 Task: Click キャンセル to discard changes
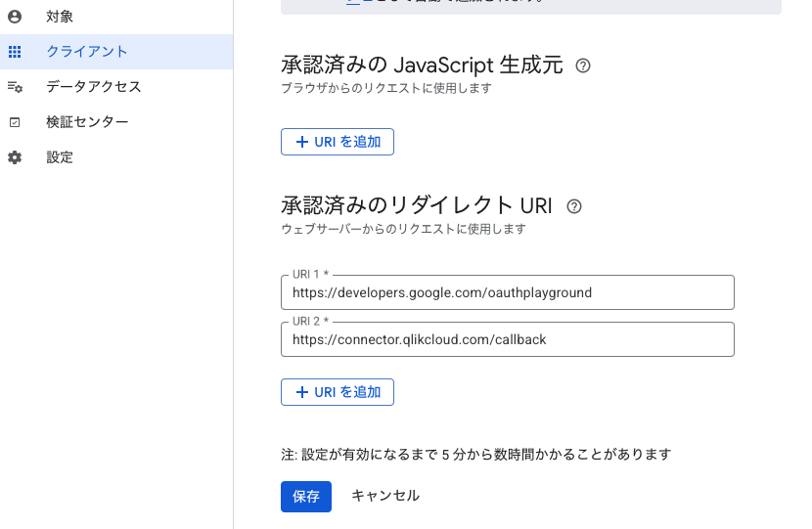click(x=385, y=496)
